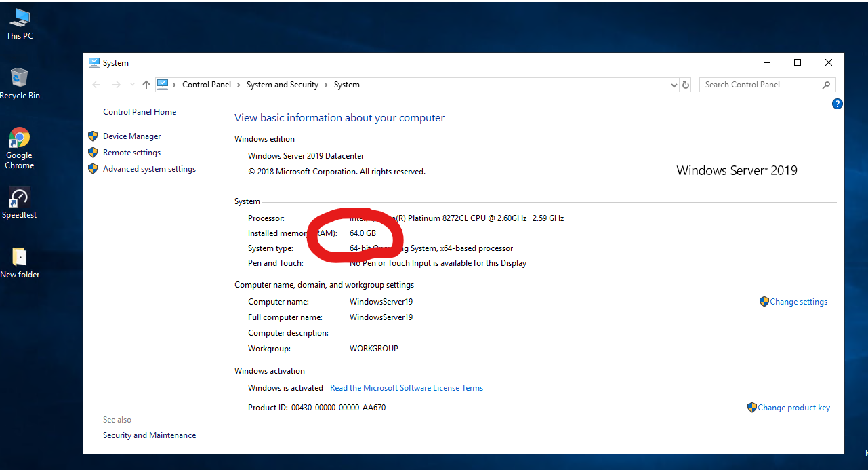Launch Google Chrome from desktop
Image resolution: width=868 pixels, height=470 pixels.
tap(20, 148)
